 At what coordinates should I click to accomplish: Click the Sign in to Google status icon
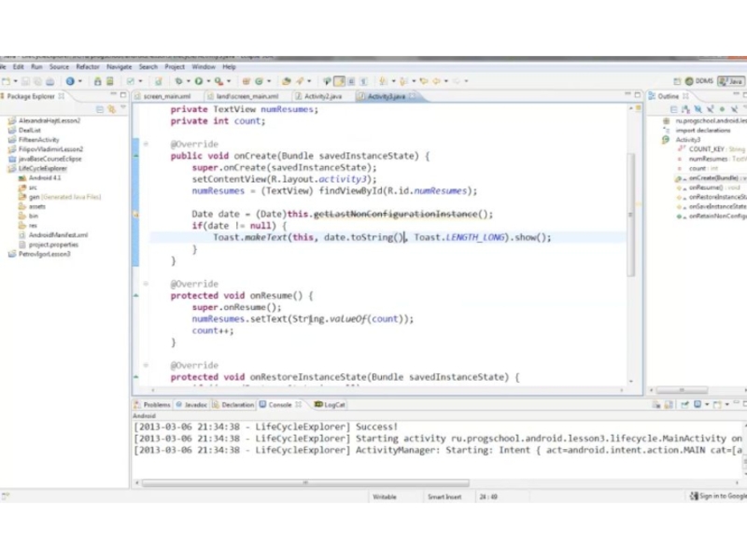click(695, 497)
